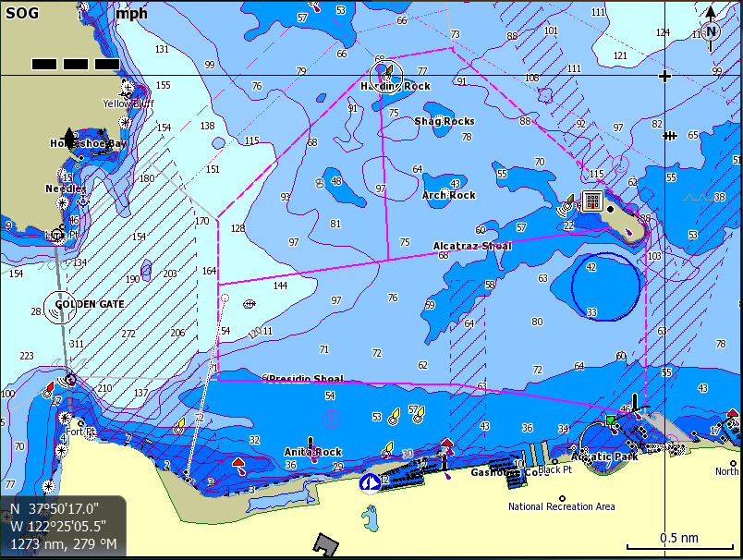The image size is (743, 560).
Task: Click the Shag Rocks place label
Action: 444,120
